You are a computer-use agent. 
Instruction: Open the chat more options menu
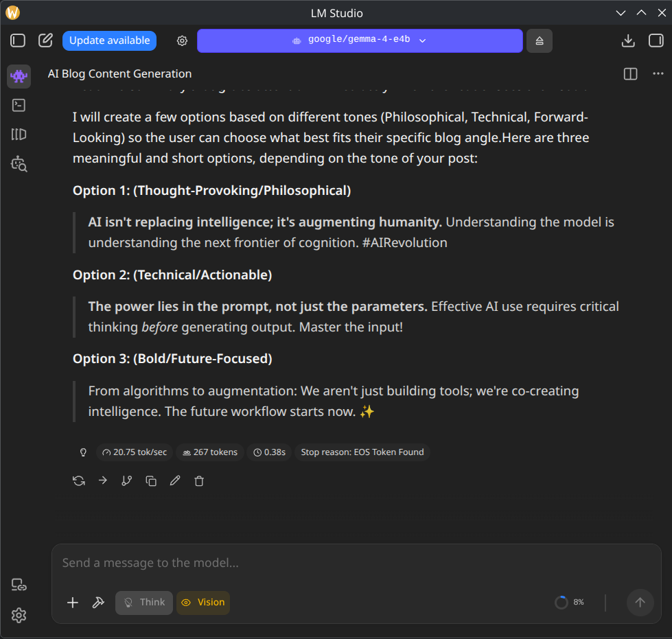pyautogui.click(x=658, y=73)
